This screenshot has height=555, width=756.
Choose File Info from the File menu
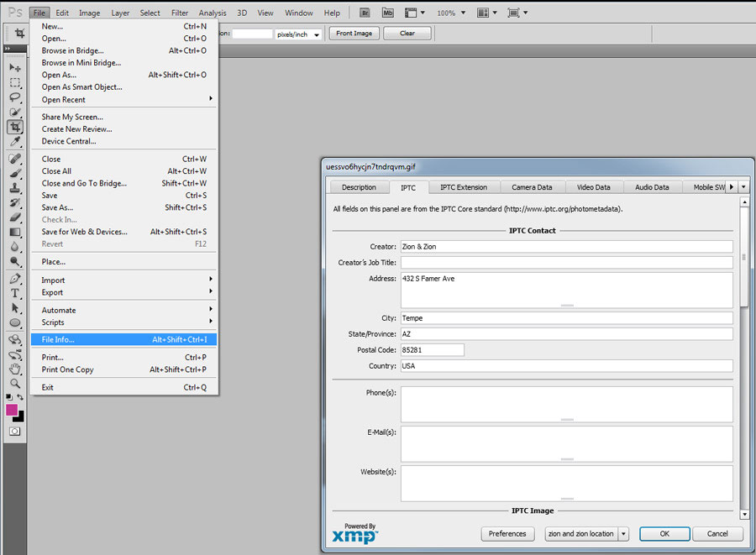coord(123,339)
